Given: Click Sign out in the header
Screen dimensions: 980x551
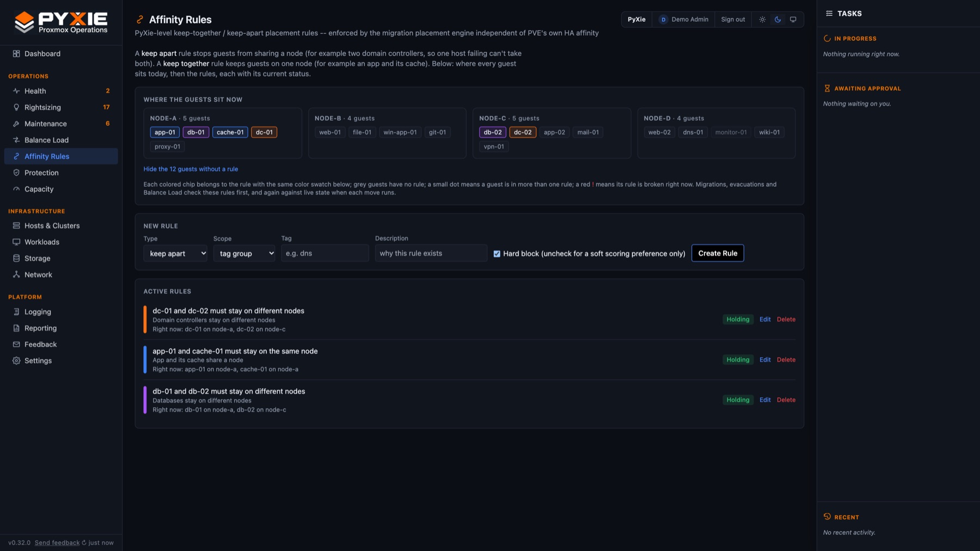Looking at the screenshot, I should tap(733, 20).
